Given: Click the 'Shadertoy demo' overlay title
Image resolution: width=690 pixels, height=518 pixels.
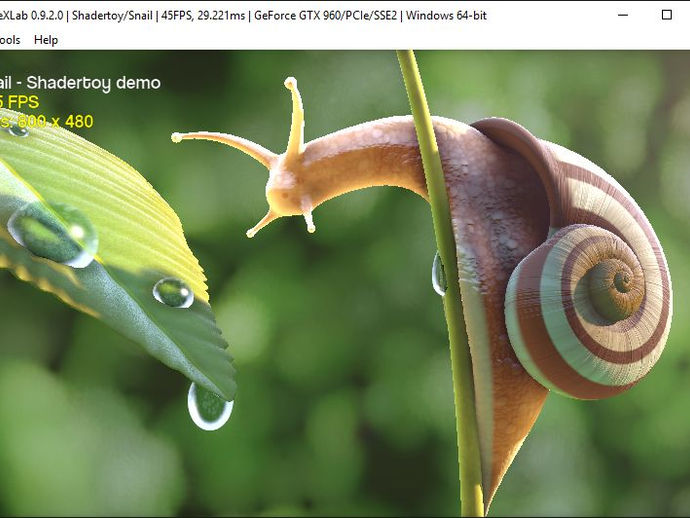Looking at the screenshot, I should (93, 83).
